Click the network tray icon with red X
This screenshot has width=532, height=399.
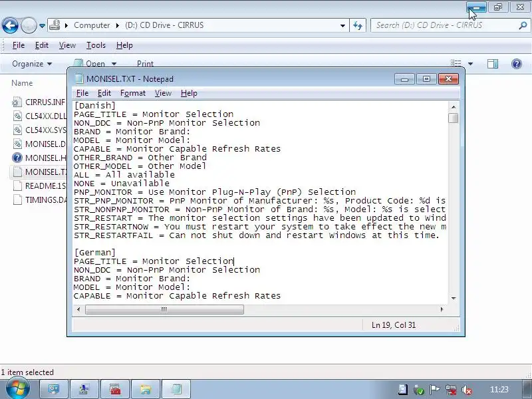pyautogui.click(x=451, y=390)
